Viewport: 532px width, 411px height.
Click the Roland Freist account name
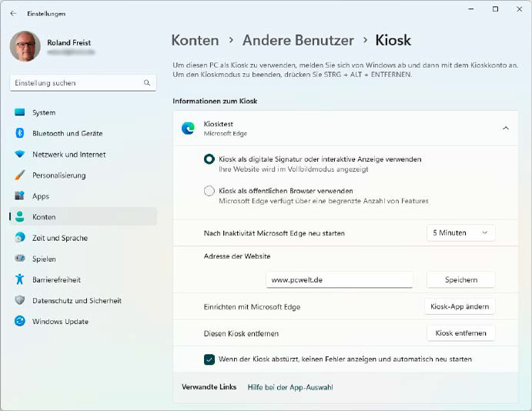point(69,43)
